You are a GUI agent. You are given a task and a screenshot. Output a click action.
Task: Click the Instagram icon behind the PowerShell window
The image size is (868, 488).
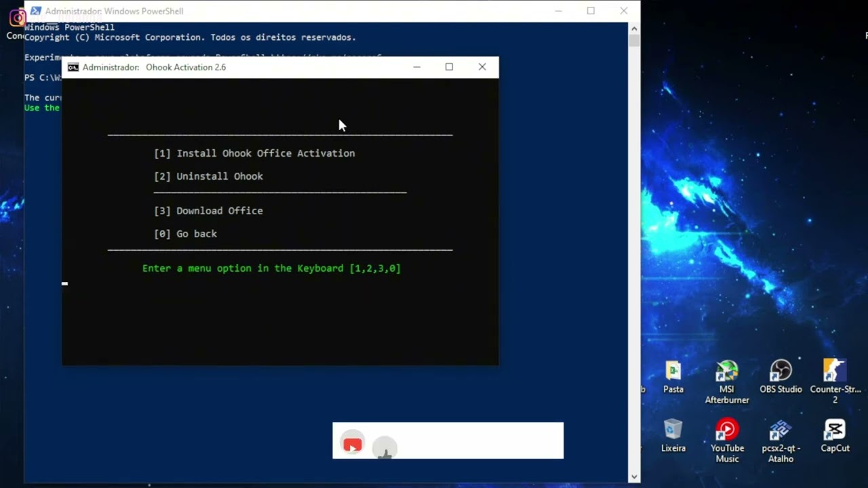[x=18, y=18]
